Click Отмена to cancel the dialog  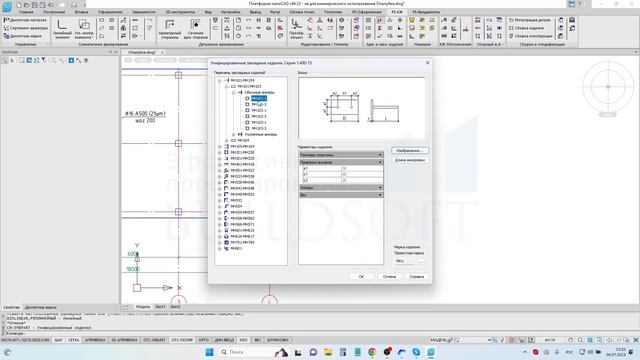(389, 277)
